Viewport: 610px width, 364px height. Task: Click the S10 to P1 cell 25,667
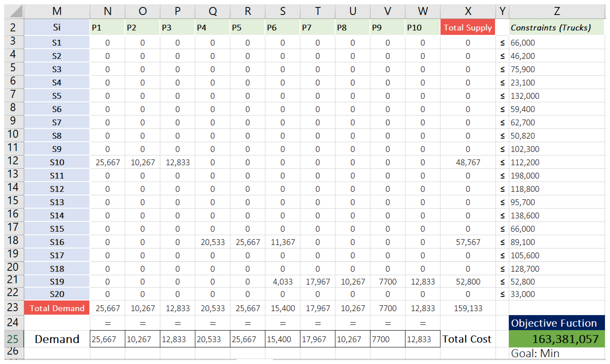[107, 162]
